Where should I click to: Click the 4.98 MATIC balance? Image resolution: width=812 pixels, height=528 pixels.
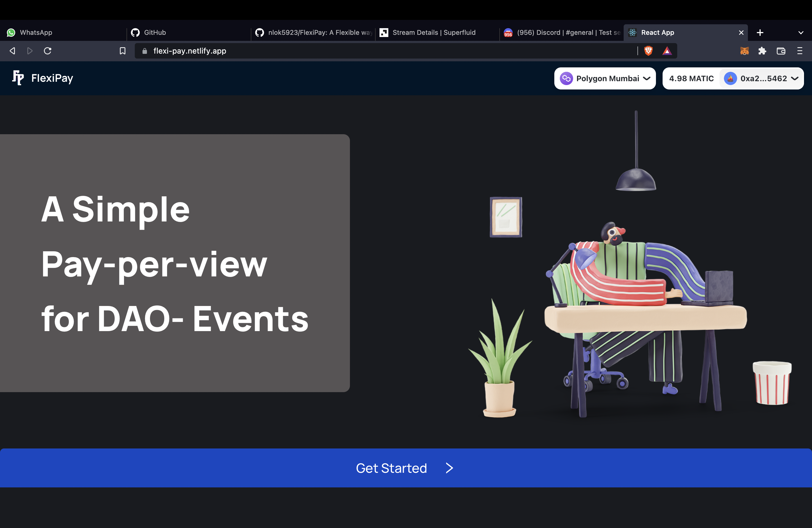[x=691, y=78]
